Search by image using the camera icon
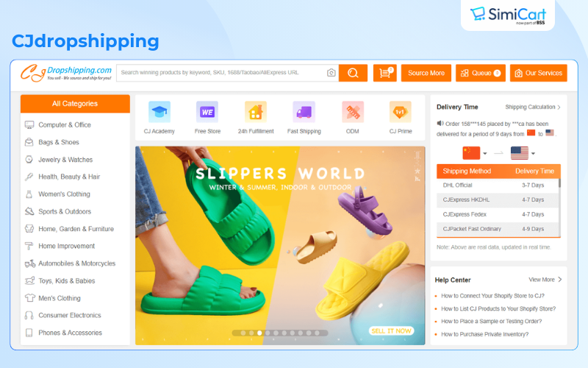This screenshot has width=588, height=368. 331,73
